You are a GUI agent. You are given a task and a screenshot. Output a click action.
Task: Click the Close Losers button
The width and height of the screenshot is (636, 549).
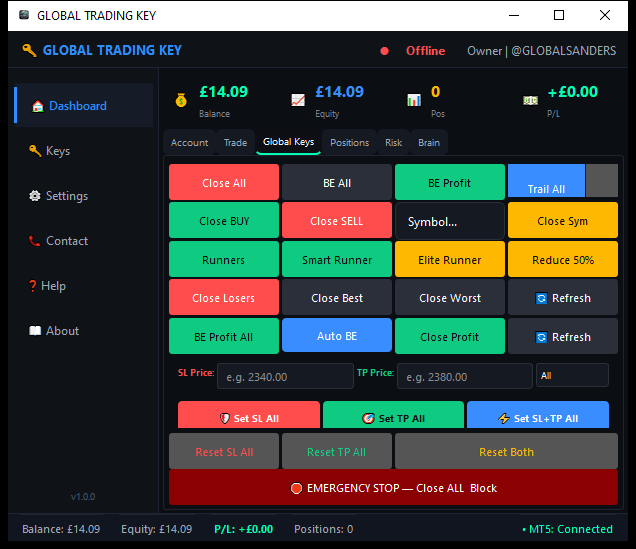tap(224, 298)
